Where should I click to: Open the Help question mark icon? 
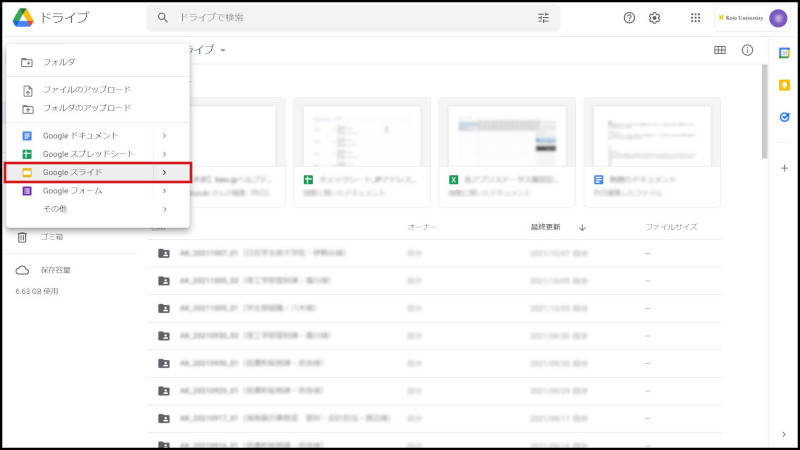coord(629,18)
